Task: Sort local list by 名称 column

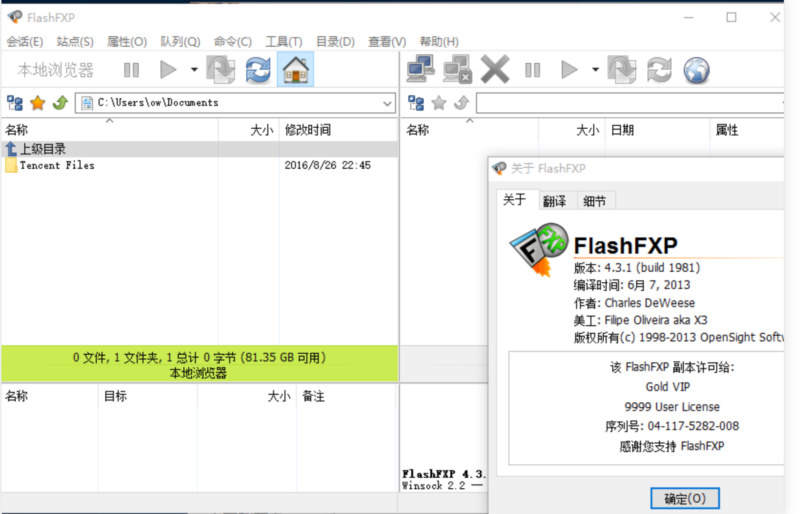Action: click(110, 130)
